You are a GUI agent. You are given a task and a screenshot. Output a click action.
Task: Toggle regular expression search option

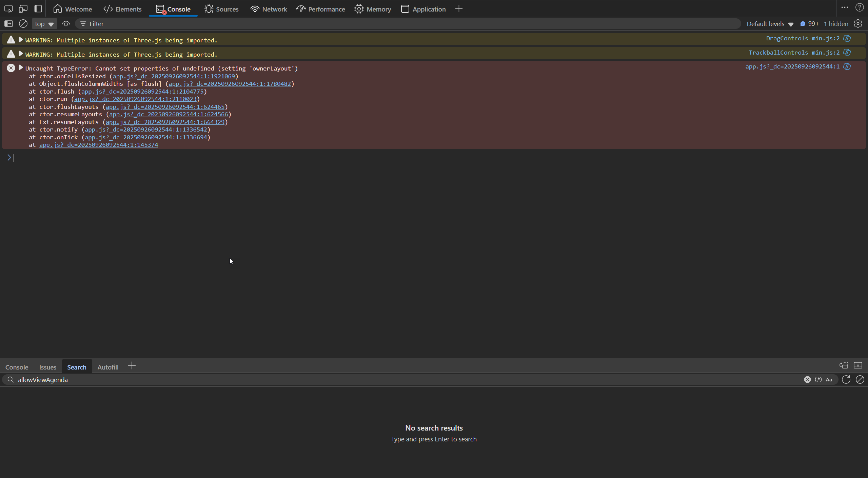(818, 380)
